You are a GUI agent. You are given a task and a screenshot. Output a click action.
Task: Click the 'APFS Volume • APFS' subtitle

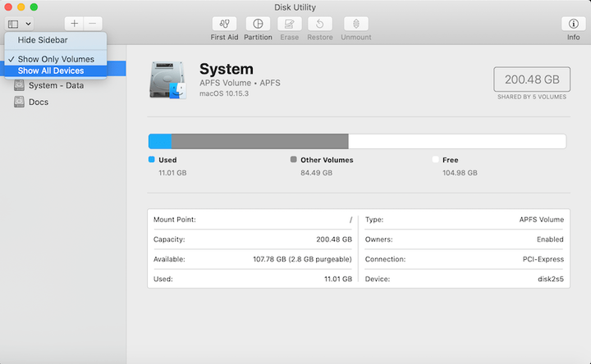point(240,83)
